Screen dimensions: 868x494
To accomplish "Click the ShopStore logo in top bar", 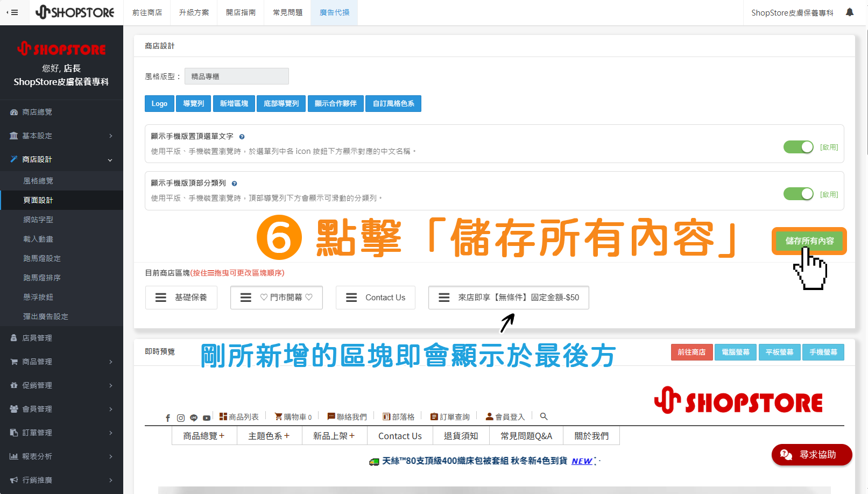I will 75,12.
